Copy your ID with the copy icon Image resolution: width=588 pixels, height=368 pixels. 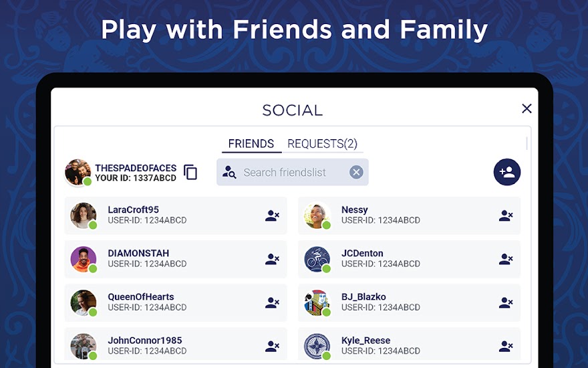[190, 173]
